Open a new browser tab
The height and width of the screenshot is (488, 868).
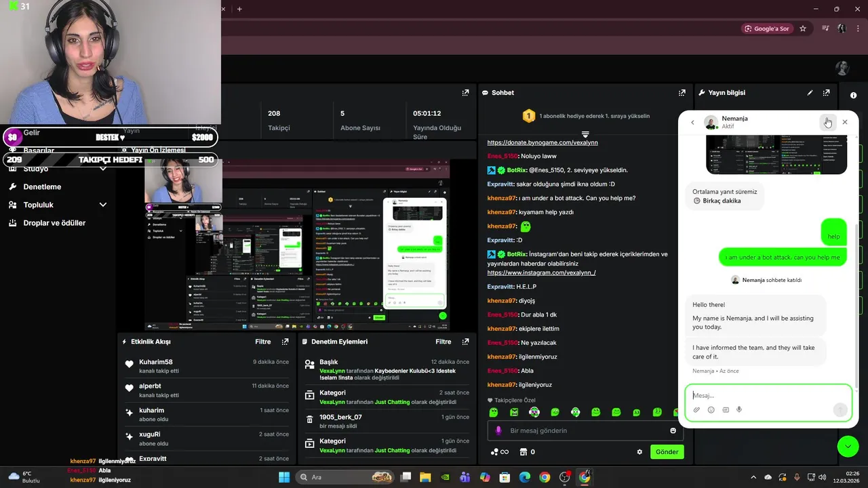pos(239,9)
